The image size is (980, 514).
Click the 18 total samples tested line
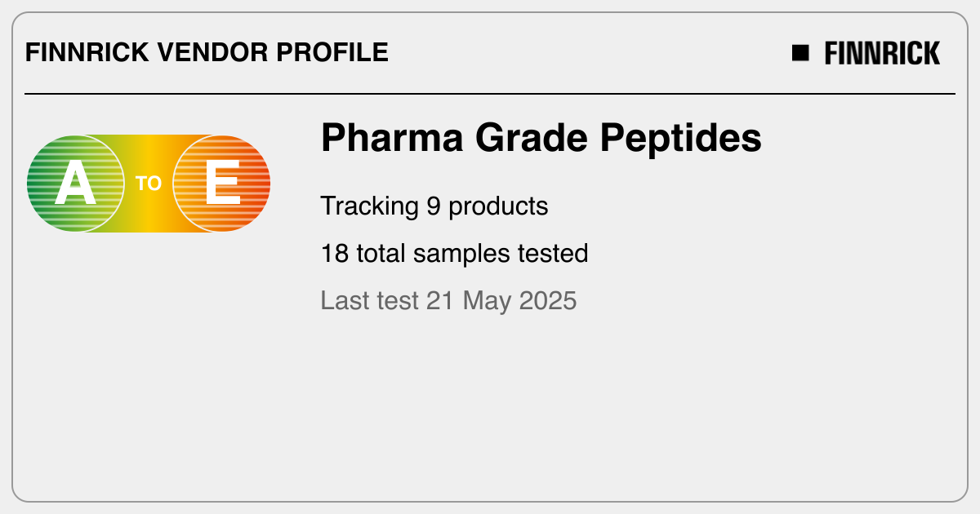pyautogui.click(x=454, y=254)
